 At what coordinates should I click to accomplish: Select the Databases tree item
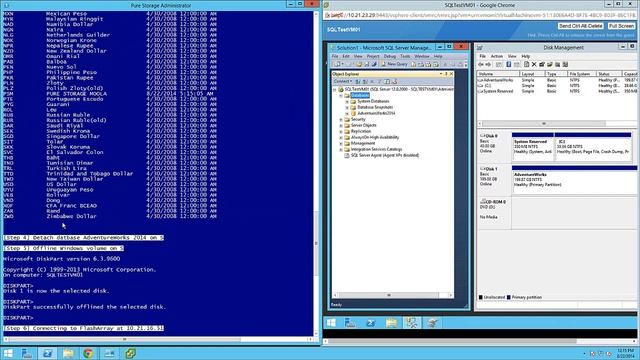coord(360,95)
